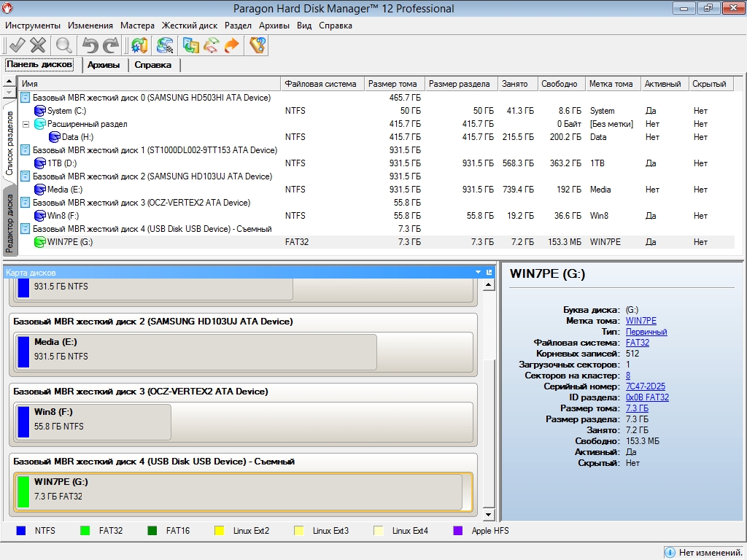Viewport: 747px width, 560px height.
Task: Click the disk map scroll-down arrow
Action: (488, 514)
